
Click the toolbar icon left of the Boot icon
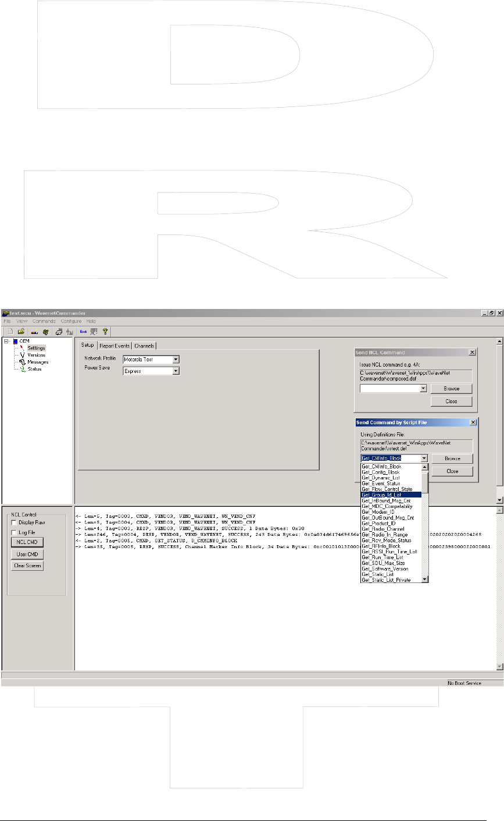69,331
